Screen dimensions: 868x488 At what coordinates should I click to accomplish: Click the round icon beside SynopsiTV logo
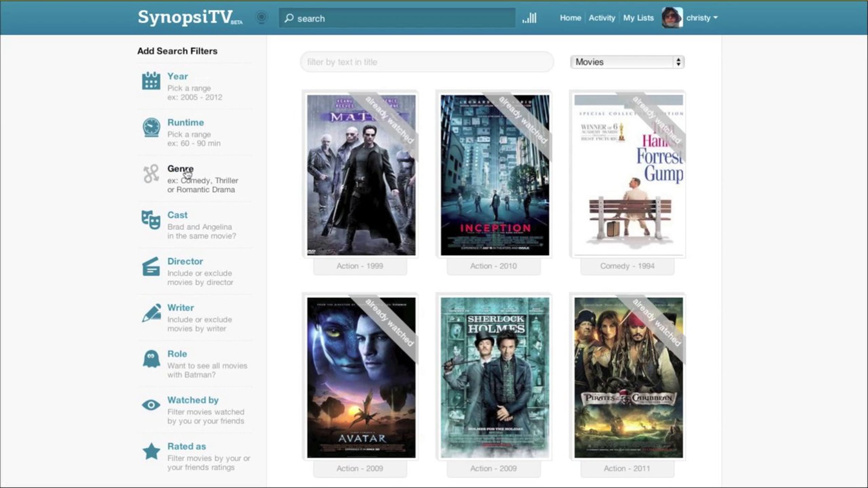261,17
